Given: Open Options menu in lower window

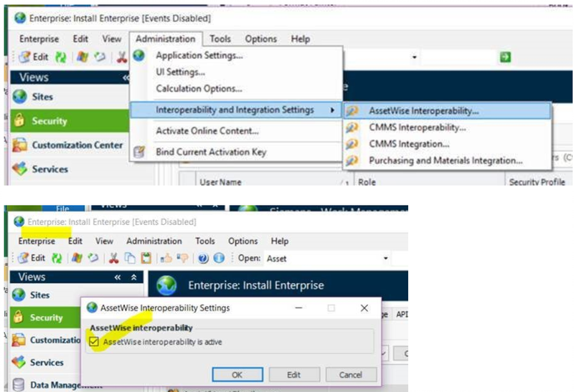Looking at the screenshot, I should pyautogui.click(x=243, y=241).
